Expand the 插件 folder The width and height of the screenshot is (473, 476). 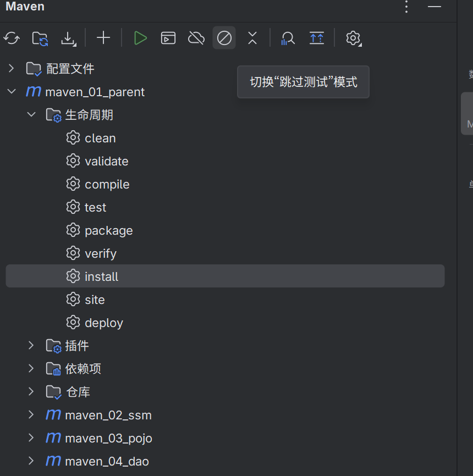tap(31, 345)
